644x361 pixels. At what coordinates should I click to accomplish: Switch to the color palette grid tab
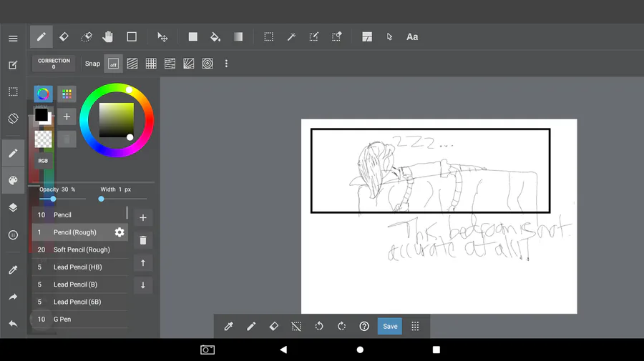pos(67,94)
